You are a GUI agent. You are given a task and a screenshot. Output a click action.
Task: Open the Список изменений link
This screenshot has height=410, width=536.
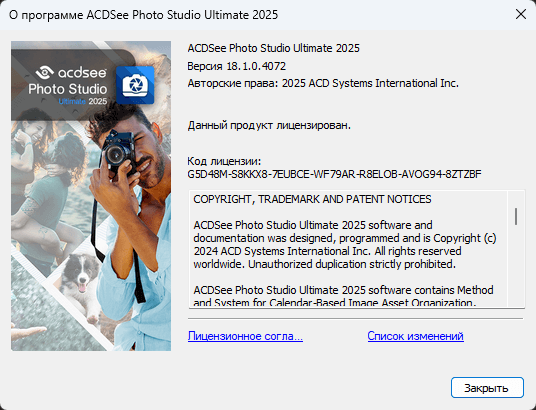click(415, 336)
